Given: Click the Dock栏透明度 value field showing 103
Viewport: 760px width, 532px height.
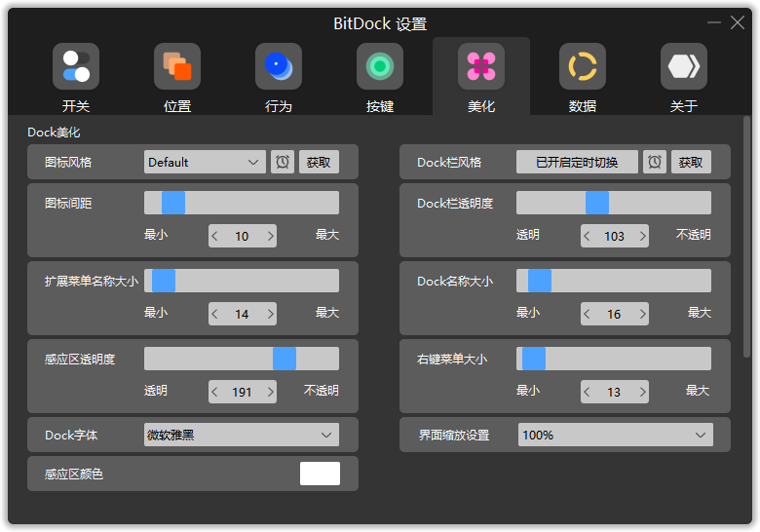Looking at the screenshot, I should tap(615, 236).
